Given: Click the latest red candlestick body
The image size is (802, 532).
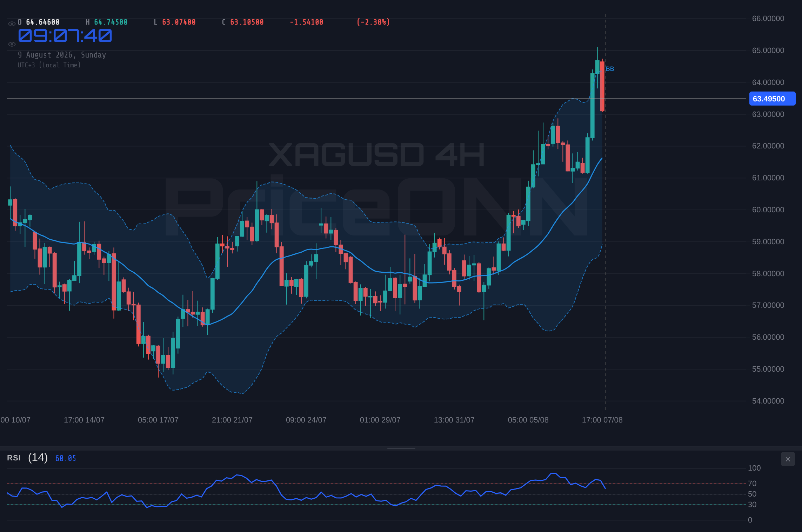Looking at the screenshot, I should pos(602,86).
